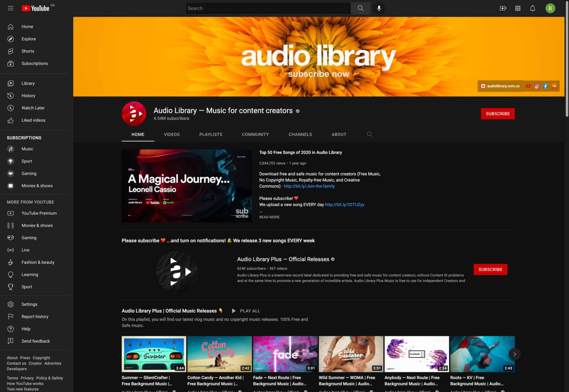Switch to the CHANNELS tab
This screenshot has width=569, height=392.
pos(300,134)
